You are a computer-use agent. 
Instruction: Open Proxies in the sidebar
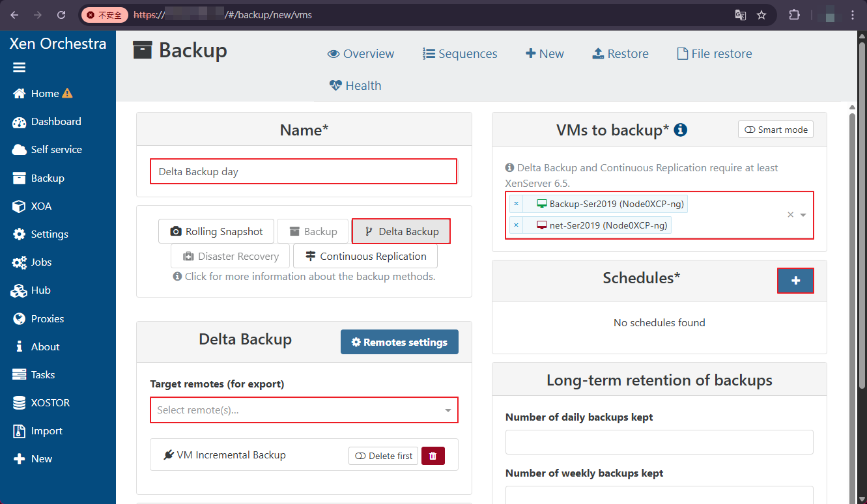[38, 318]
